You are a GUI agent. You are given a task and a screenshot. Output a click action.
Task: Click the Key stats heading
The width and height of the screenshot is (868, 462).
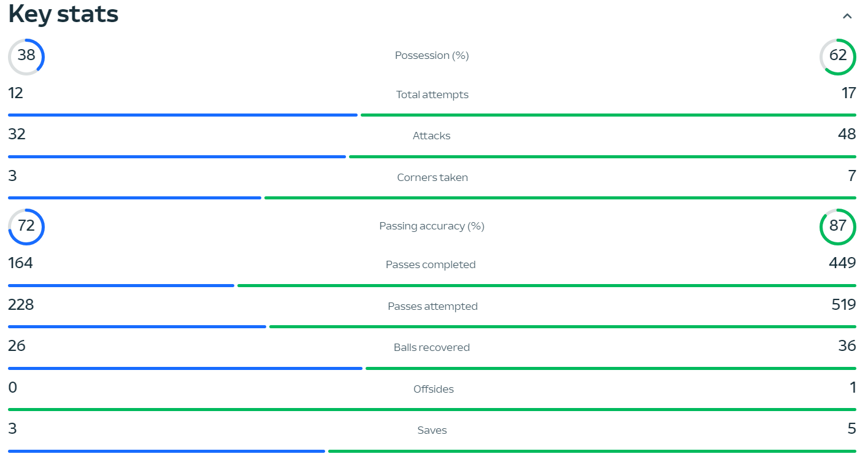click(x=63, y=13)
